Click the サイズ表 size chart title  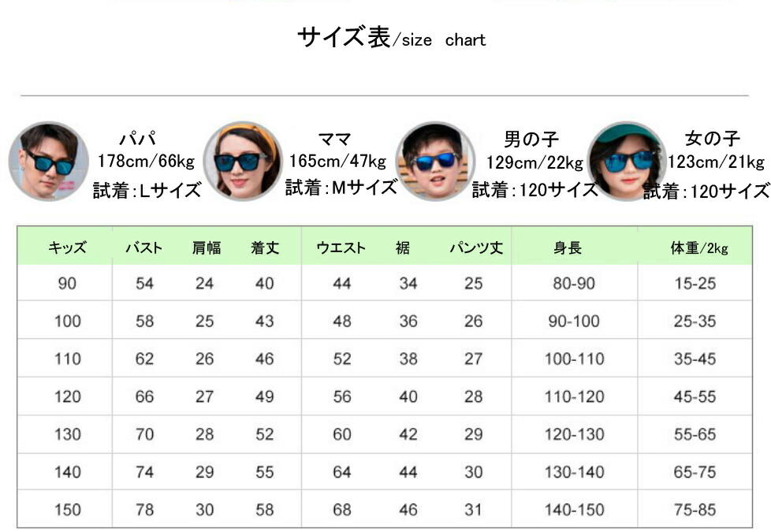point(391,38)
